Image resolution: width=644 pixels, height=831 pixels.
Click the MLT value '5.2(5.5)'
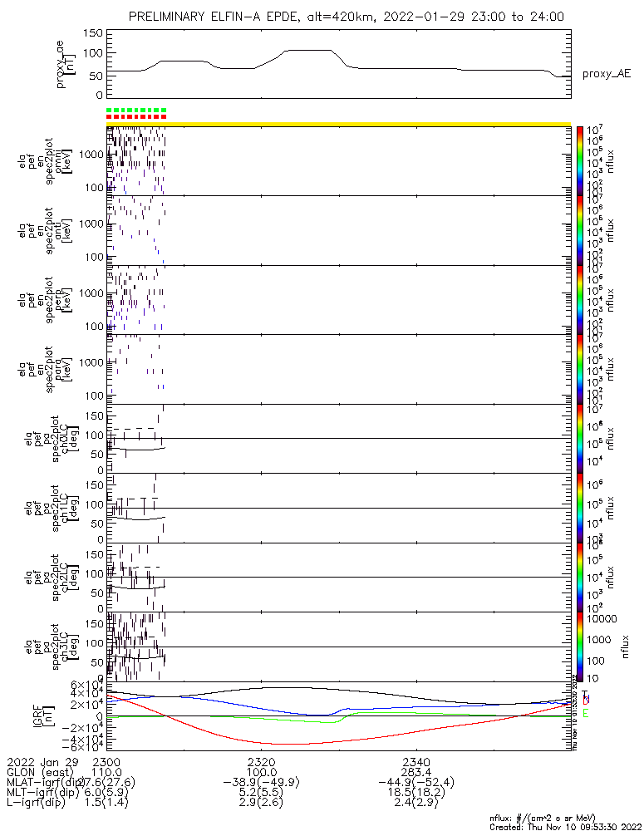(x=262, y=792)
